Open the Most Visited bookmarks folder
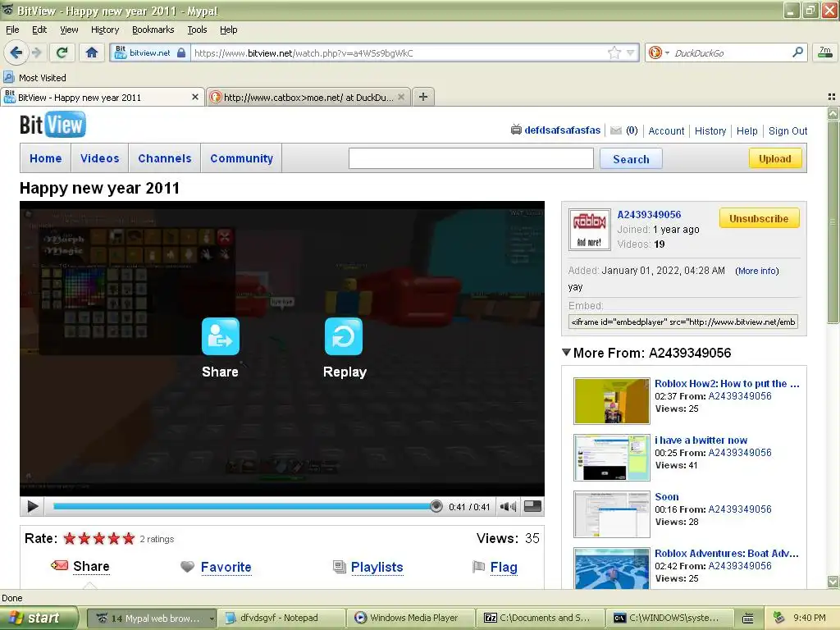This screenshot has height=630, width=840. pyautogui.click(x=34, y=78)
